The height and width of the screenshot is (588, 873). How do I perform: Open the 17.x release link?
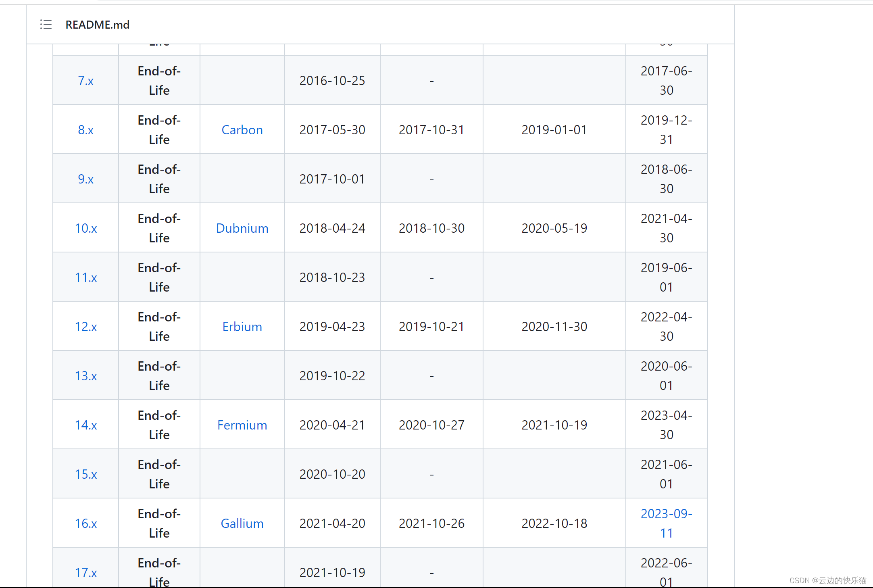[86, 573]
